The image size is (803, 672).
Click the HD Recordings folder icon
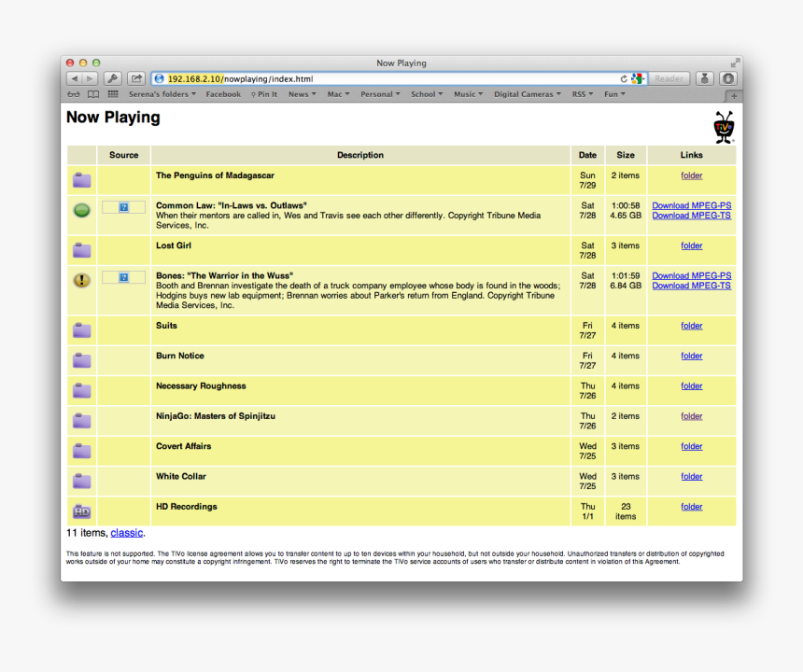[82, 511]
